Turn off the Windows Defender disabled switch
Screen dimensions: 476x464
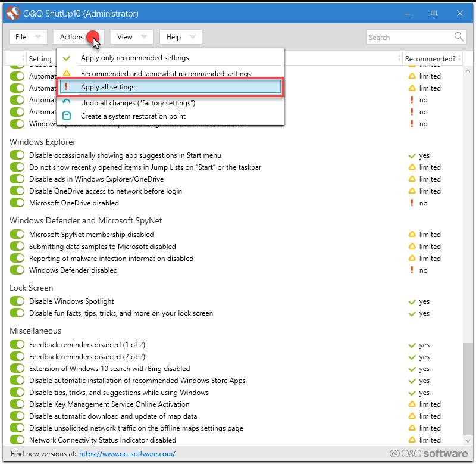(17, 270)
